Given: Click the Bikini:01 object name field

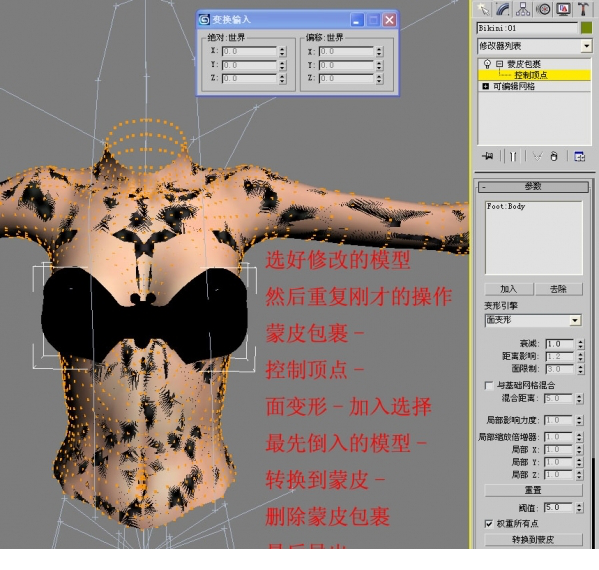Looking at the screenshot, I should click(x=528, y=28).
